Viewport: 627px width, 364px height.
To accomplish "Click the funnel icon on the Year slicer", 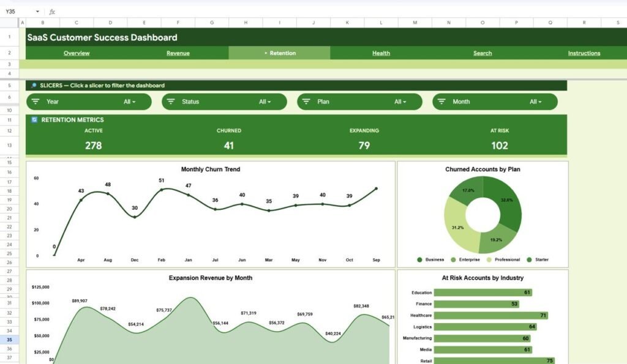I will click(x=35, y=102).
